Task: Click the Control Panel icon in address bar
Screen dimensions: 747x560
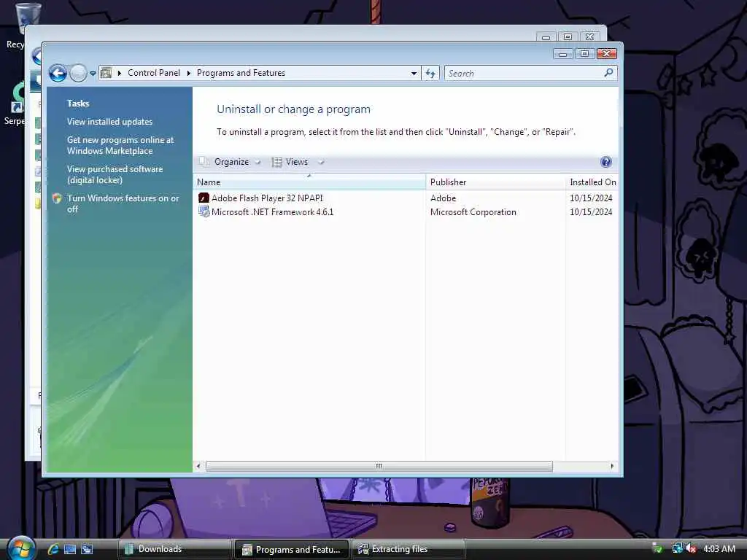Action: (x=107, y=73)
